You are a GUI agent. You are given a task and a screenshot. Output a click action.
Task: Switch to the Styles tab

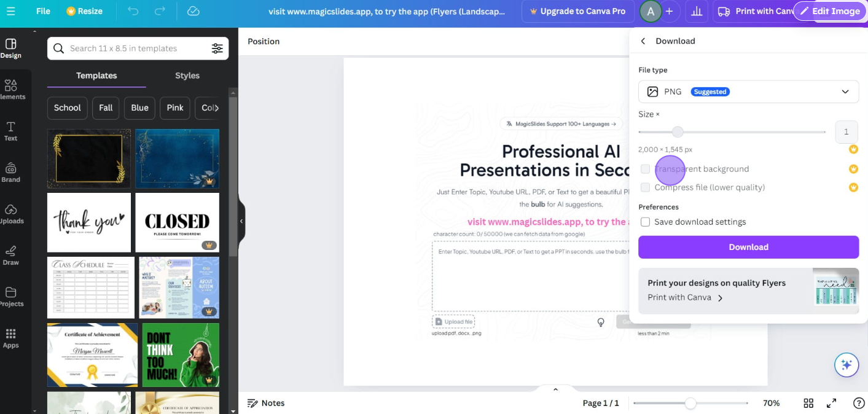click(x=187, y=76)
